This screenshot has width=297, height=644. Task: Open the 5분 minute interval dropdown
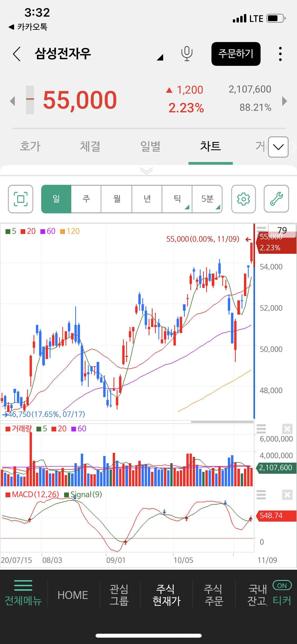pos(207,199)
